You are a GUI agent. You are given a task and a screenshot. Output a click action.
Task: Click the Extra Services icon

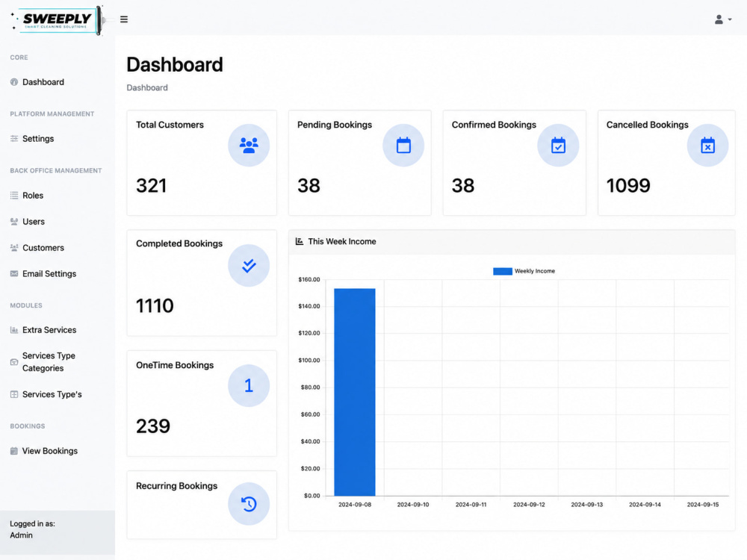click(x=13, y=330)
